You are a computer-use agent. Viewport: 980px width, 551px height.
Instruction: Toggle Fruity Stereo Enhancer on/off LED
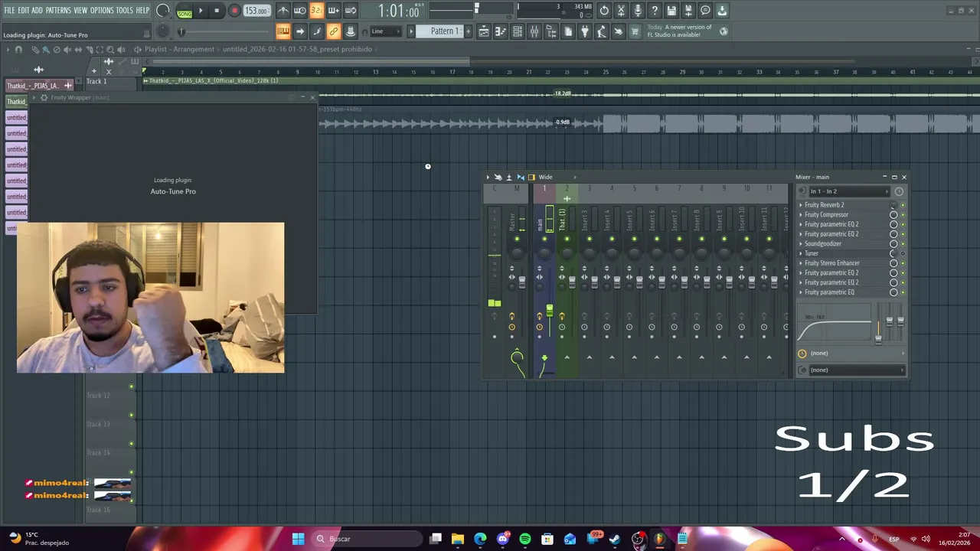coord(903,263)
